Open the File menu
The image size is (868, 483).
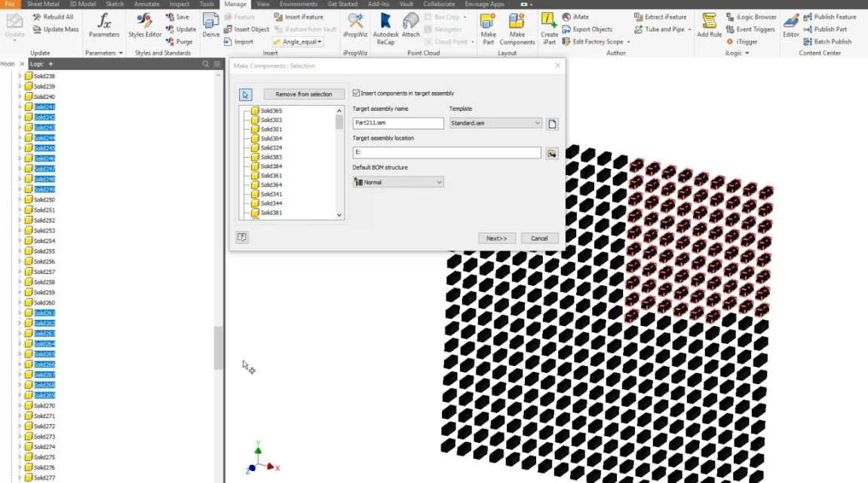[9, 4]
